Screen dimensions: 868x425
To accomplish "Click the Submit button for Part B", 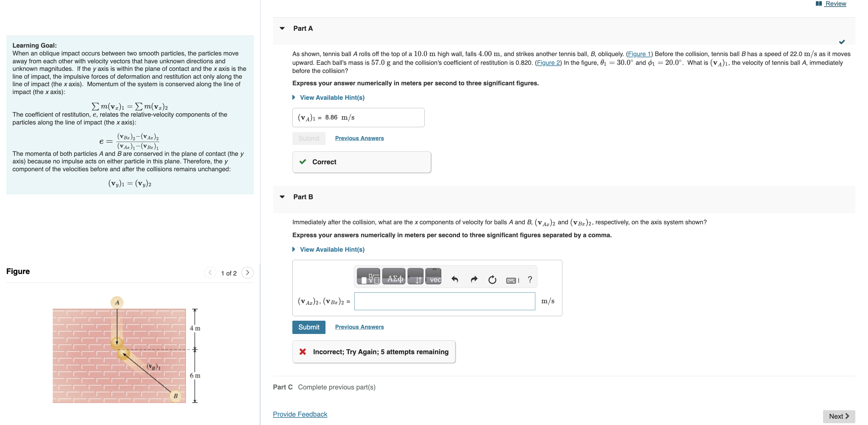I will pyautogui.click(x=308, y=326).
